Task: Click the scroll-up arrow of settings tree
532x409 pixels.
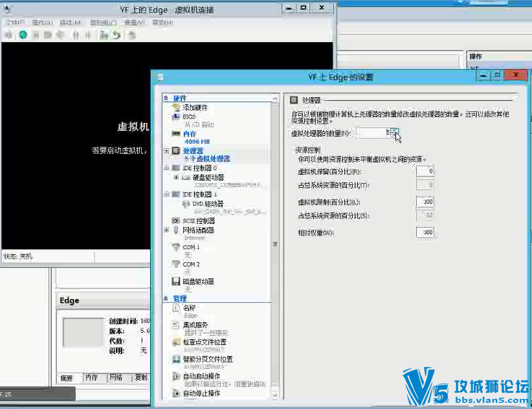Action: click(x=275, y=98)
